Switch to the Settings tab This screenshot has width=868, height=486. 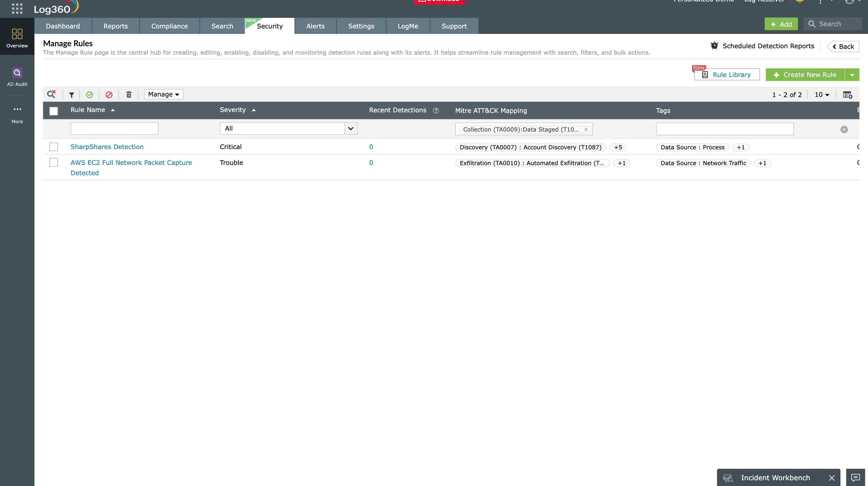[x=361, y=26]
